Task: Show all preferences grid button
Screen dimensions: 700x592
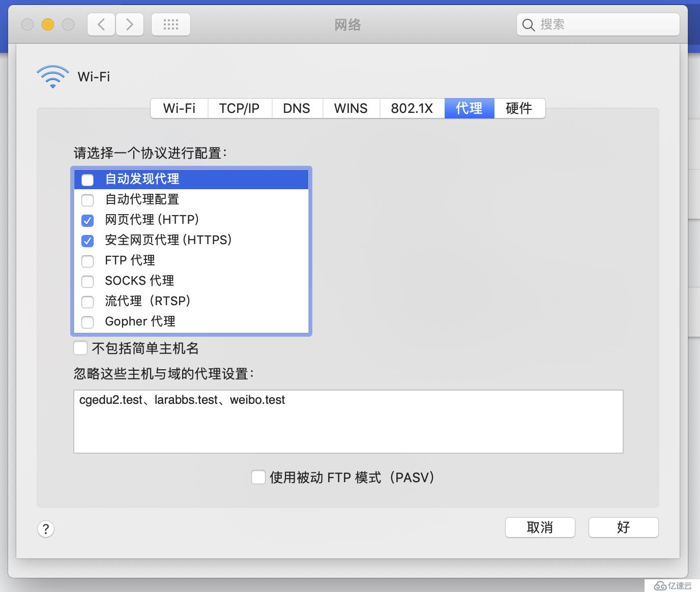Action: 171,24
